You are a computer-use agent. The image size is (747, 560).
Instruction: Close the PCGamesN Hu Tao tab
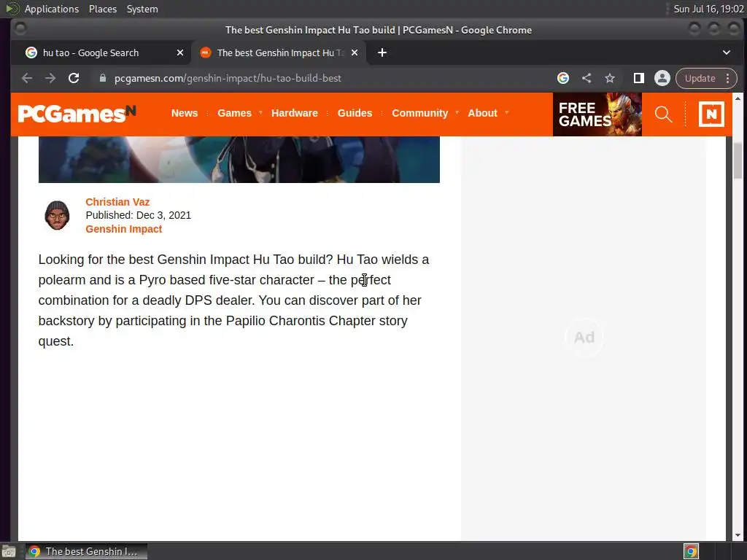coord(355,52)
